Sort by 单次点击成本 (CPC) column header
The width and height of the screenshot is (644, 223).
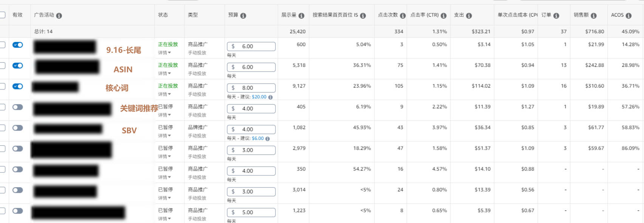[517, 15]
